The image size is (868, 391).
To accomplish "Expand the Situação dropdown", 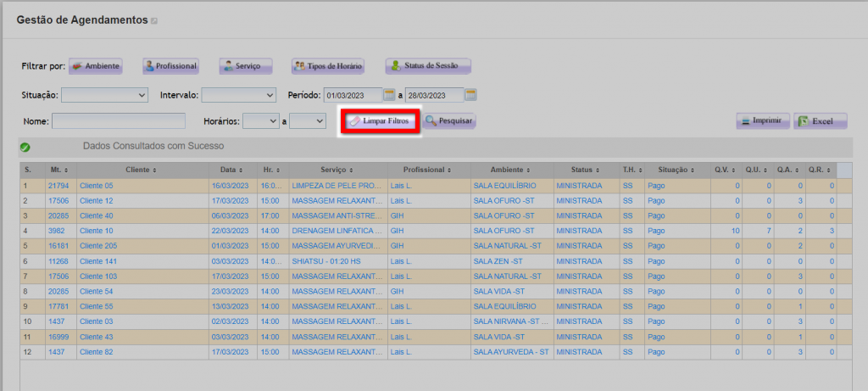I will click(x=105, y=95).
